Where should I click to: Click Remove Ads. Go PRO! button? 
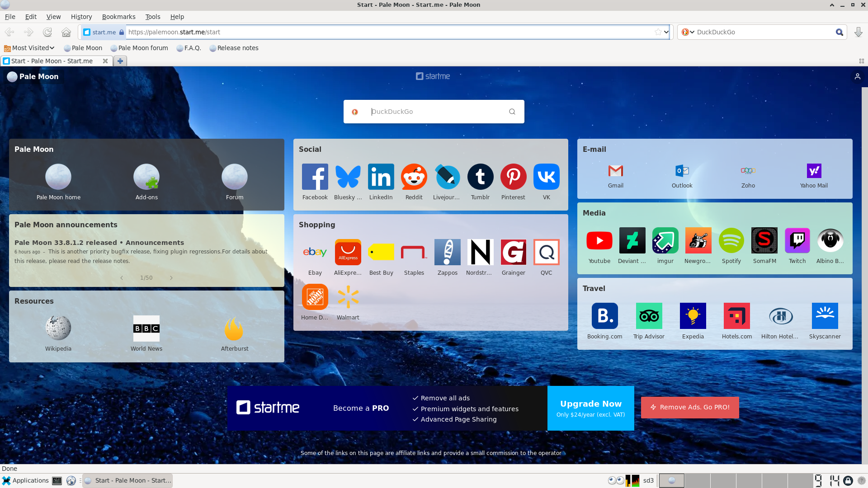pos(690,407)
